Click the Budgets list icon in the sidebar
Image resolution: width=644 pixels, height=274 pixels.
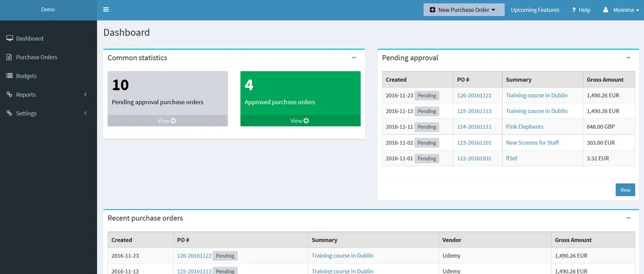point(9,76)
